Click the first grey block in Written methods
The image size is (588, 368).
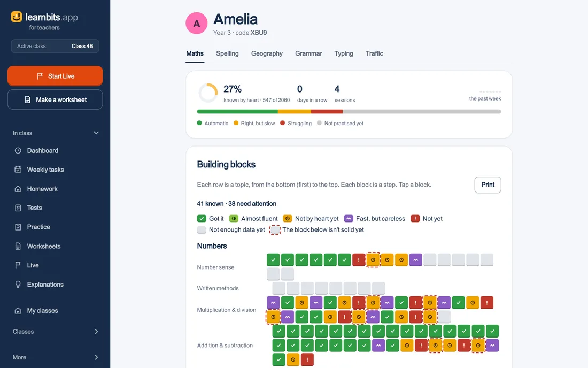[x=278, y=288]
